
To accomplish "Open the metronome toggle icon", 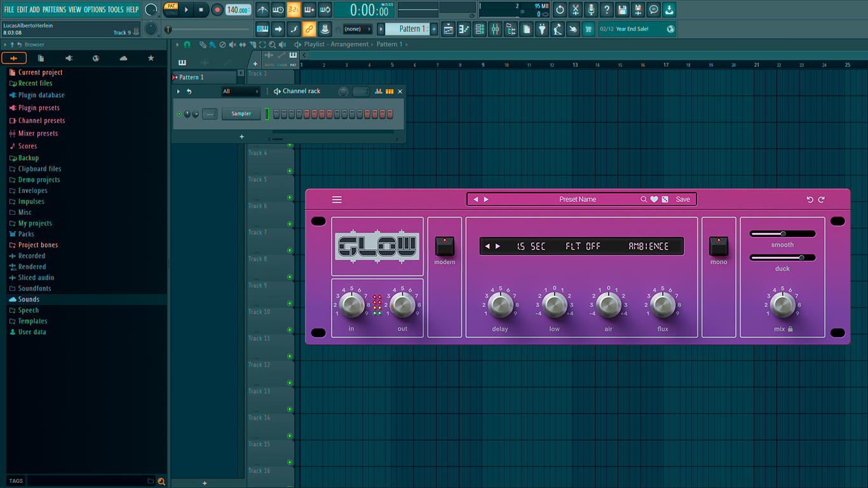I will (x=262, y=10).
